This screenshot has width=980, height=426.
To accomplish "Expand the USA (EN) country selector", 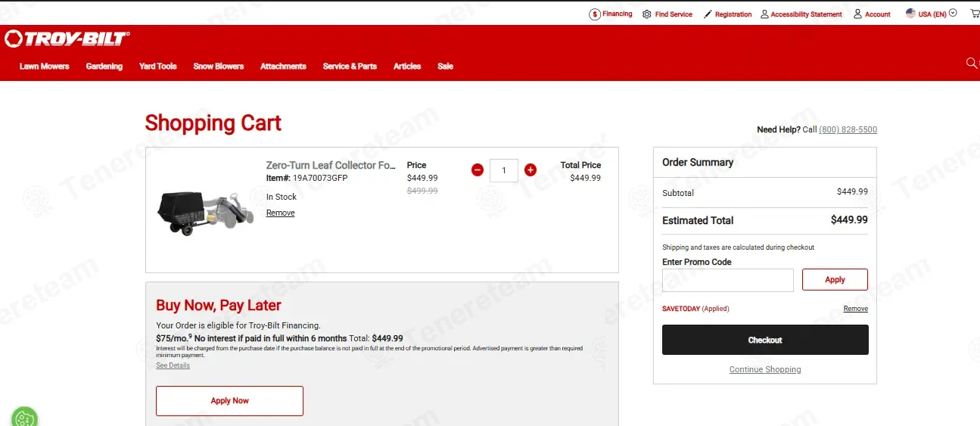I will click(932, 14).
